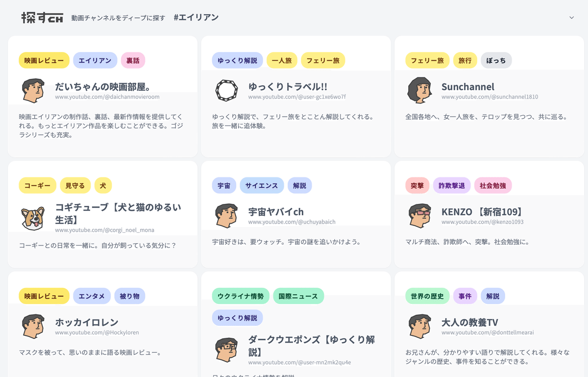588x377 pixels.
Task: Open だいちゃんの映画部屋。 channel title
Action: click(103, 87)
